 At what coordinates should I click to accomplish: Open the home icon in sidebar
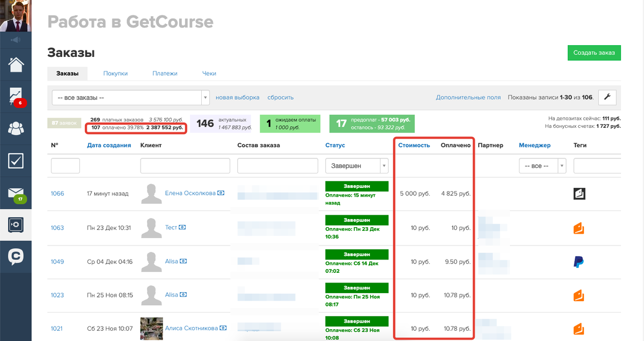point(16,64)
